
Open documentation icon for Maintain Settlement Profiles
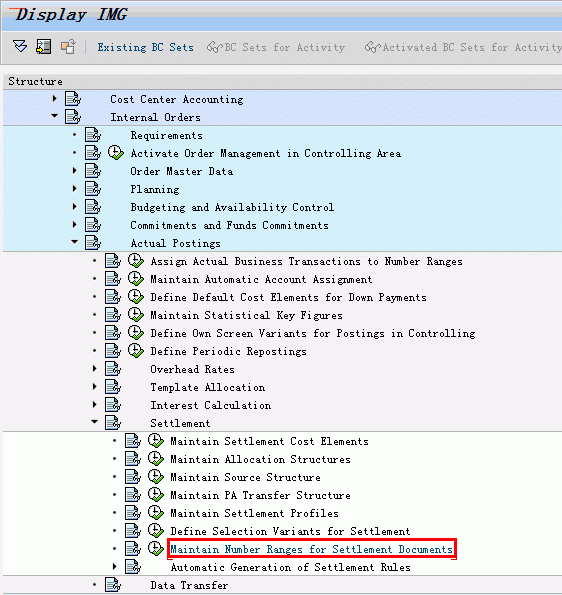coord(133,513)
